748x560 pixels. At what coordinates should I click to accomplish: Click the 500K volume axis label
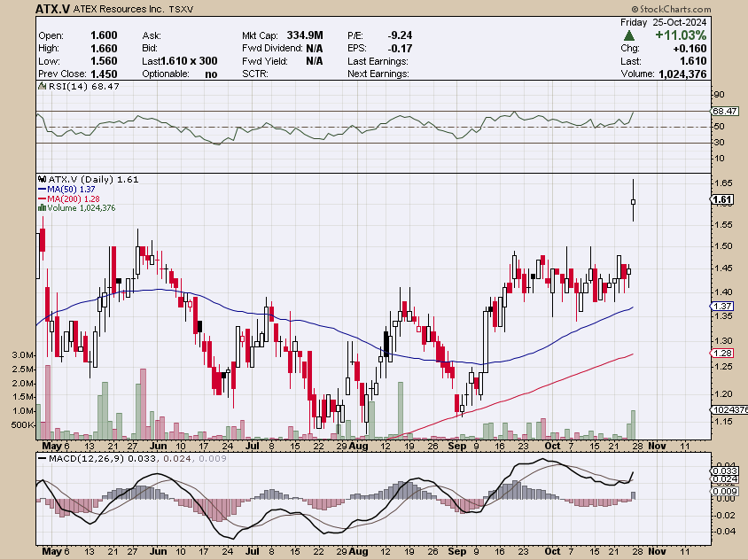click(23, 425)
